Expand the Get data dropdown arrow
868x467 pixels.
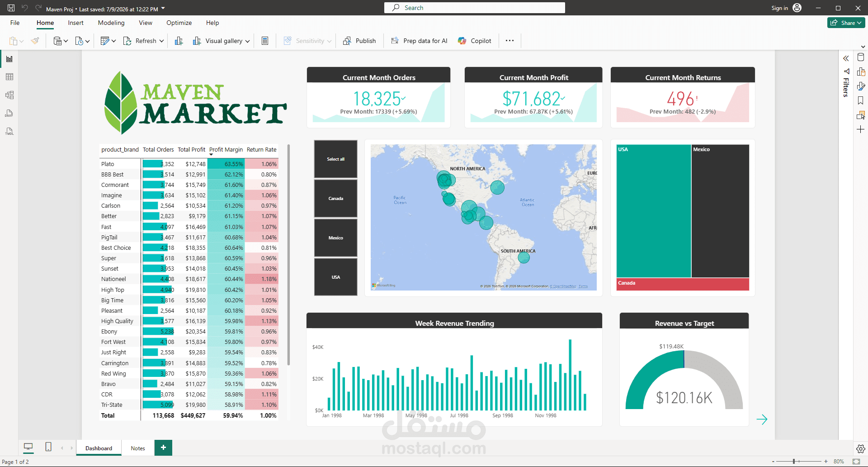[x=66, y=41]
